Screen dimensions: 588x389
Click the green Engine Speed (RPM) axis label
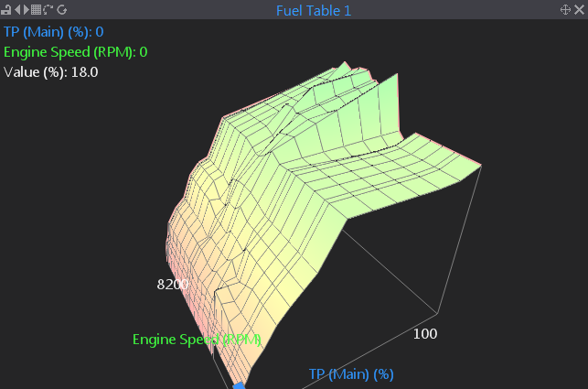click(197, 340)
